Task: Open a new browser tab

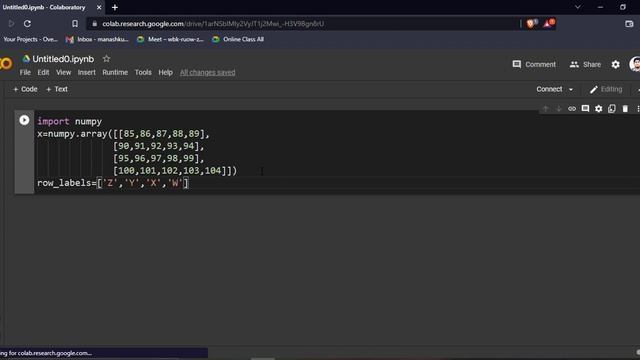Action: (x=115, y=7)
